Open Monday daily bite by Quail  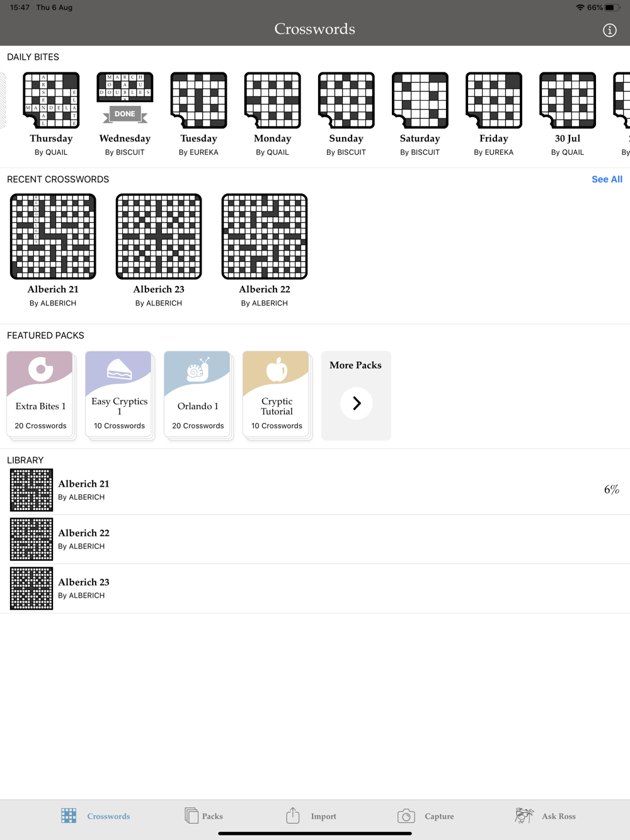[272, 100]
